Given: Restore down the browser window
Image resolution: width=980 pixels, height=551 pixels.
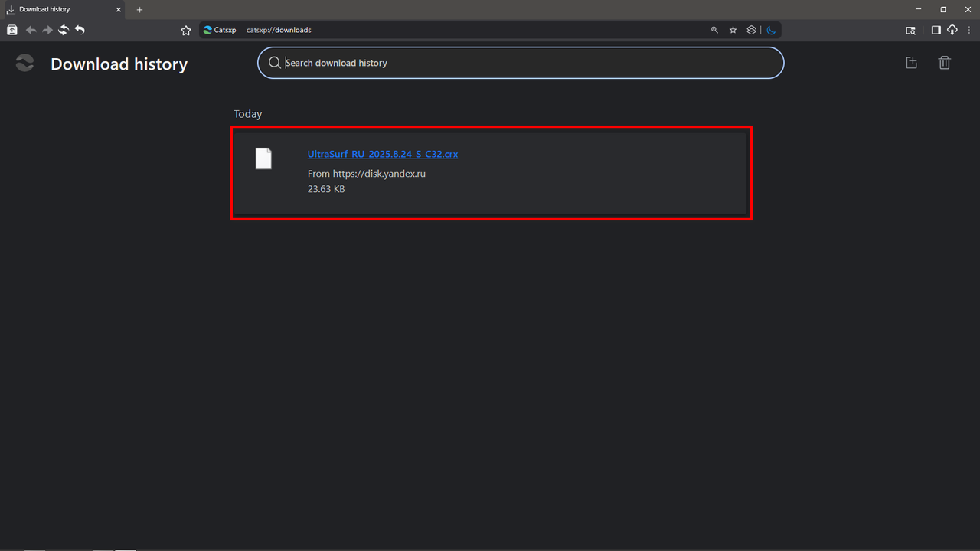Looking at the screenshot, I should click(x=943, y=9).
